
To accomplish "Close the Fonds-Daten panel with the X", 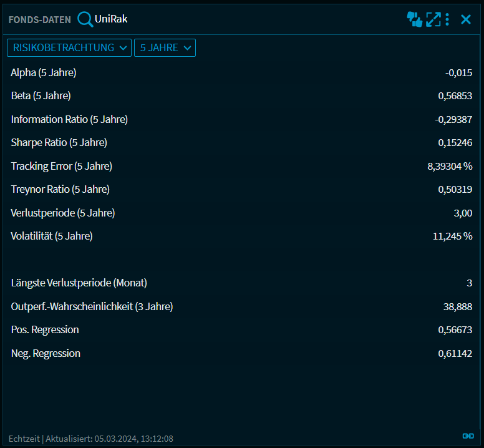I will pos(466,19).
